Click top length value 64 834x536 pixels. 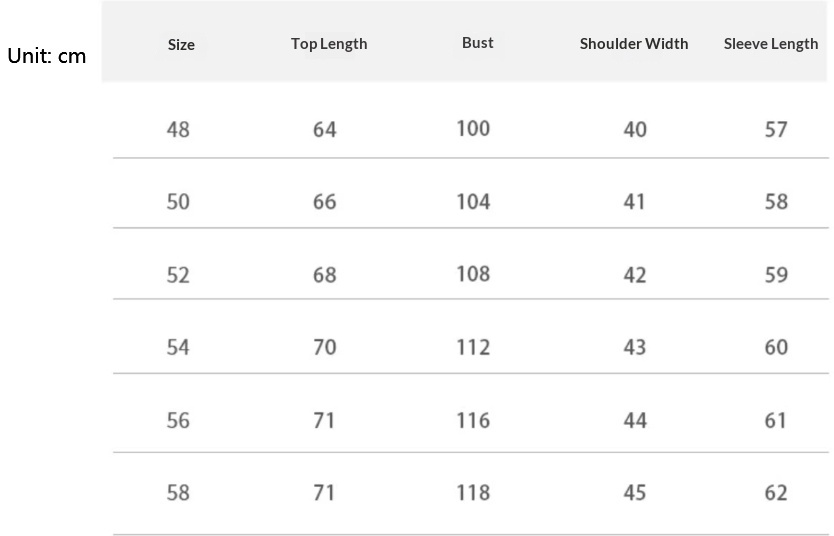tap(325, 130)
